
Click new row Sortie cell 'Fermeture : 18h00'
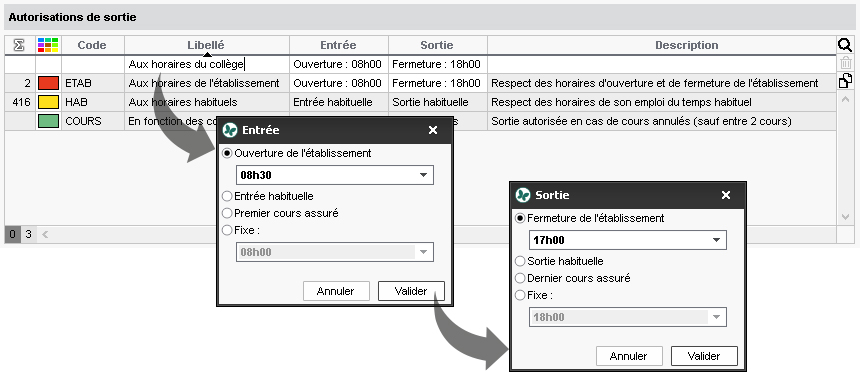click(x=437, y=64)
